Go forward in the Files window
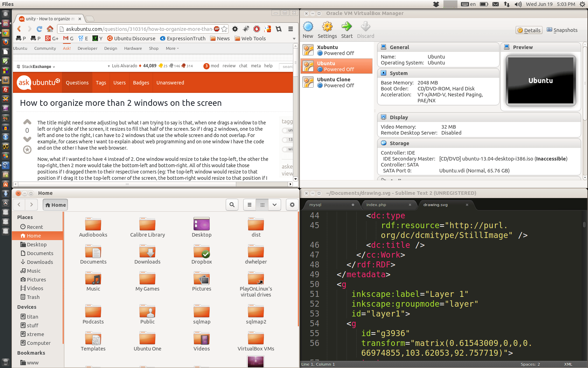 pyautogui.click(x=31, y=205)
